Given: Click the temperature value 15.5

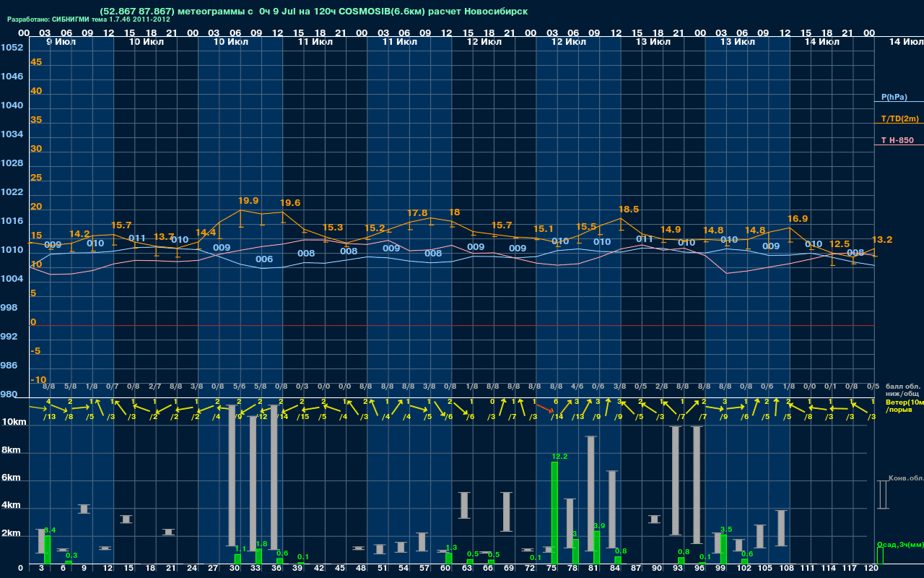Looking at the screenshot, I should [x=586, y=227].
